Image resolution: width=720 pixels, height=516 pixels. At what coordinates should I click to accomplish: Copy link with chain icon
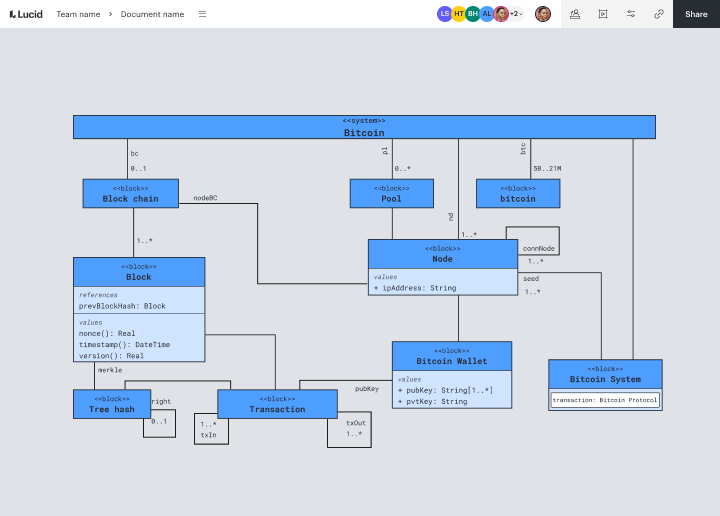(659, 14)
